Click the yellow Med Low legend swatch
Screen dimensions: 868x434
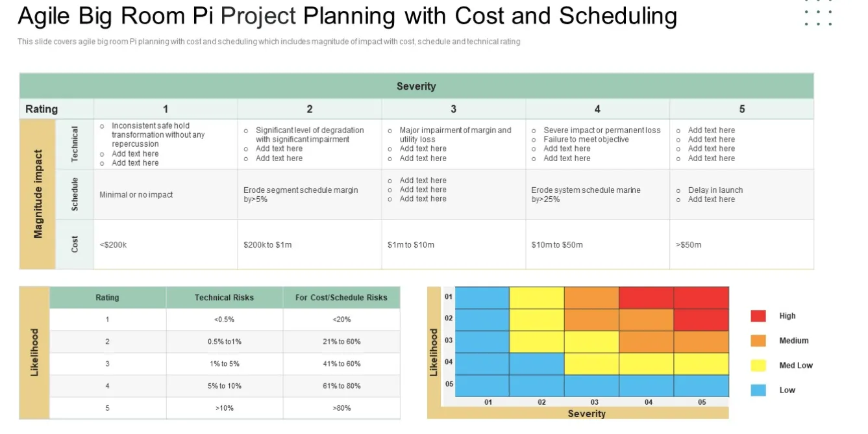click(x=758, y=365)
